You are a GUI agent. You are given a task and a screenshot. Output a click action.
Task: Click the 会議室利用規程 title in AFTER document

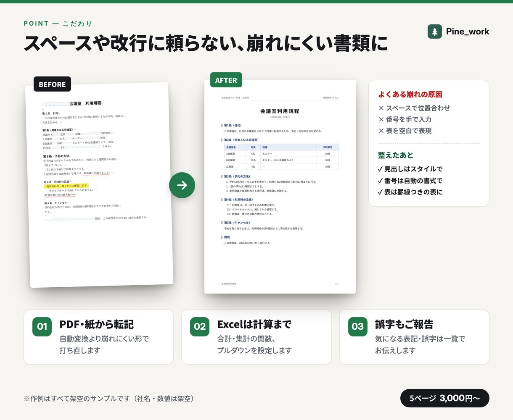pyautogui.click(x=280, y=111)
